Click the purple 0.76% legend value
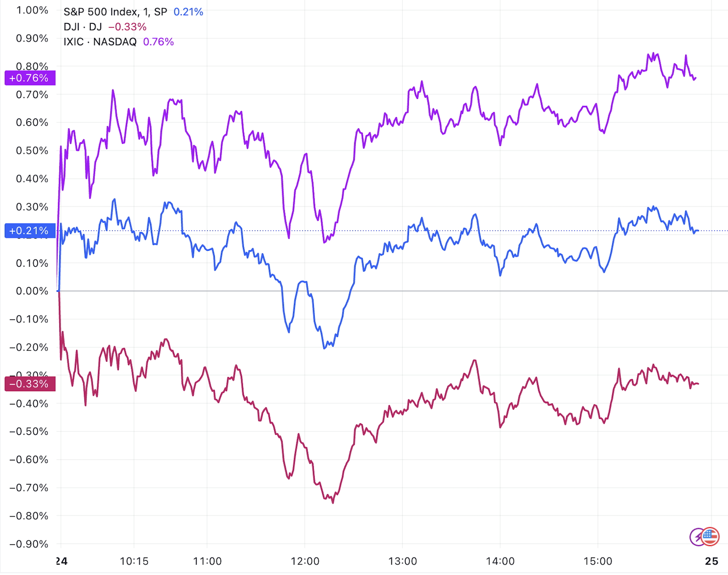728x575 pixels. coord(158,42)
